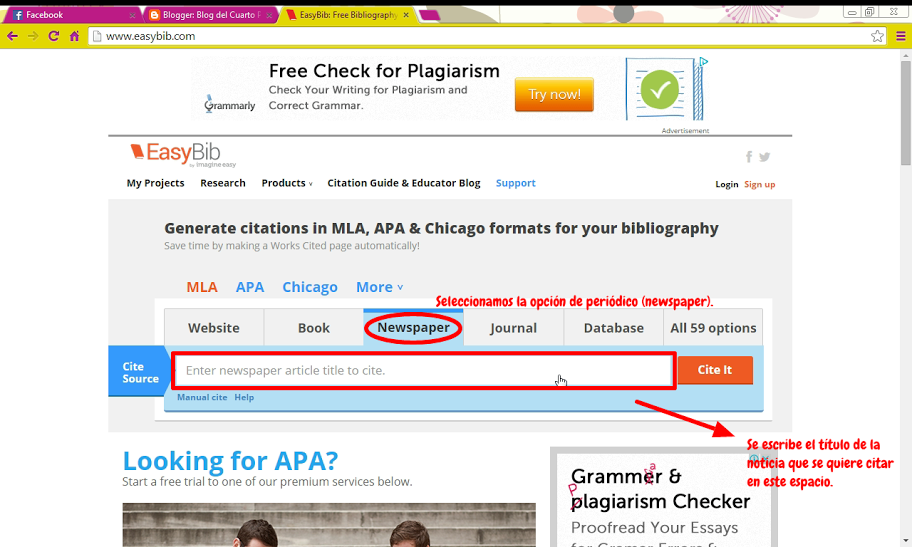Switch to the Facebook tab
The height and width of the screenshot is (547, 912).
pyautogui.click(x=72, y=15)
